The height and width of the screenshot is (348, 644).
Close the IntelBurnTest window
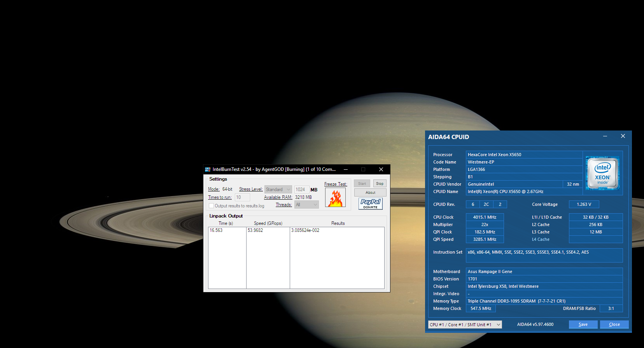pos(381,169)
